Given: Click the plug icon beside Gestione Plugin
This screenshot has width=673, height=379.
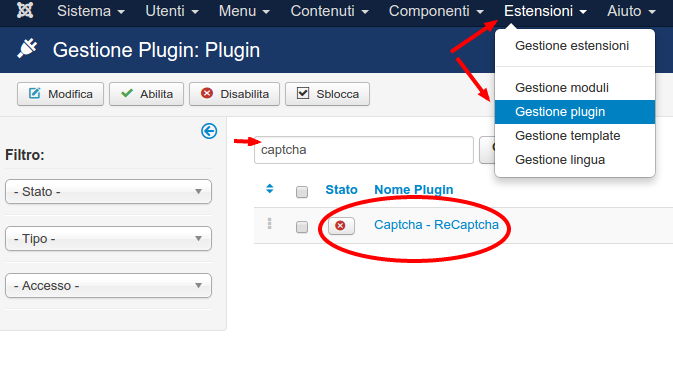Looking at the screenshot, I should tap(27, 49).
